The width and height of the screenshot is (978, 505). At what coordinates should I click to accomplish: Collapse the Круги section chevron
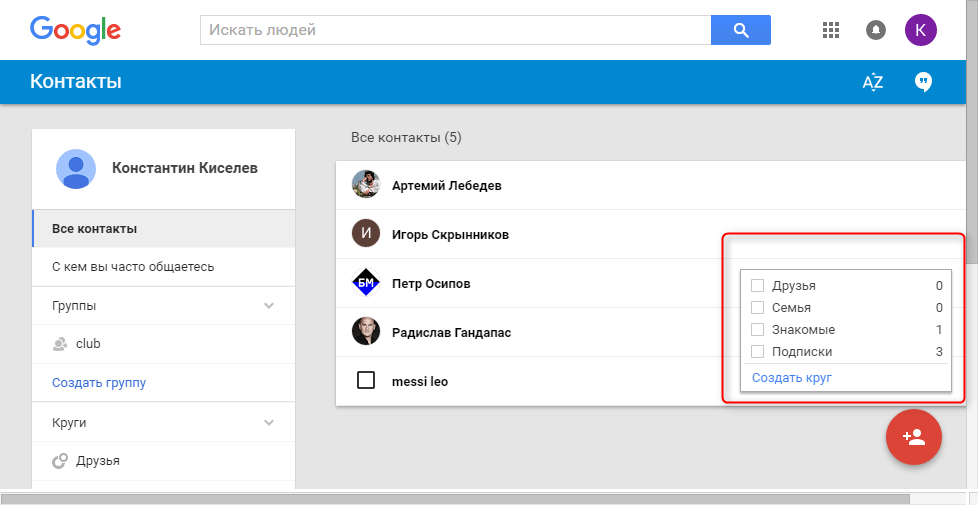tap(268, 423)
